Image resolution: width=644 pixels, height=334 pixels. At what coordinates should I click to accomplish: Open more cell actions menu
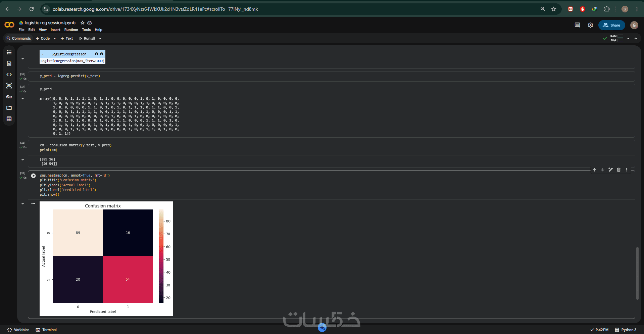(x=627, y=170)
